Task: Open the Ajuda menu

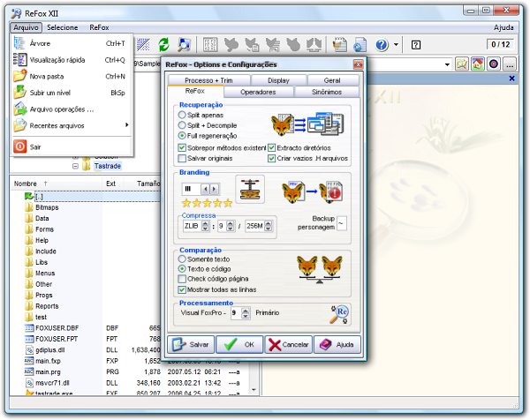Action: click(x=503, y=27)
